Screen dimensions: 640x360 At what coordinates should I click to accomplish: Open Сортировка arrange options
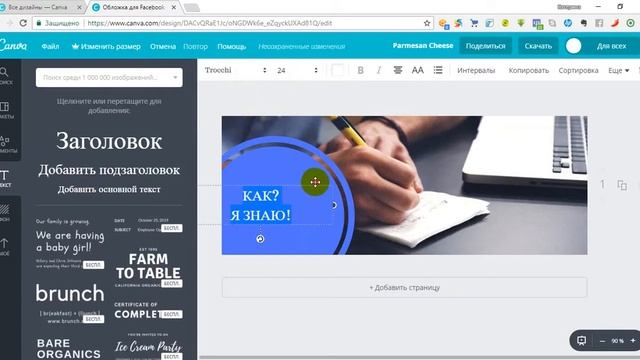tap(578, 71)
